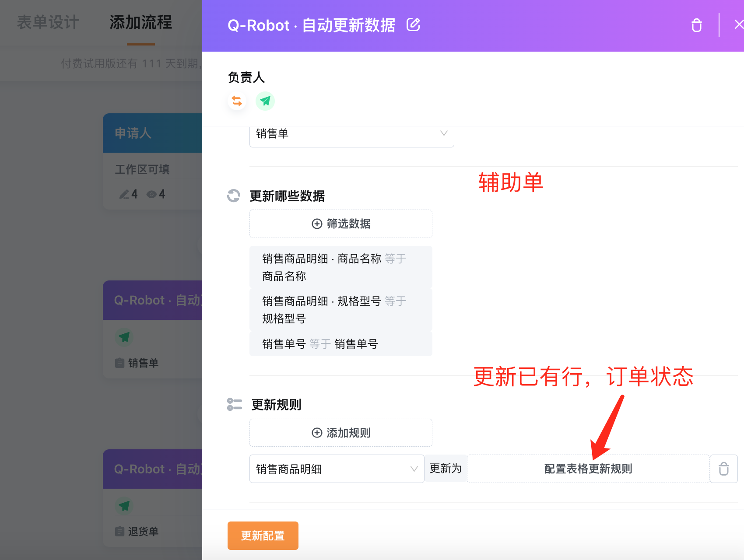Click the 添加规则 button
Image resolution: width=744 pixels, height=560 pixels.
(x=341, y=433)
